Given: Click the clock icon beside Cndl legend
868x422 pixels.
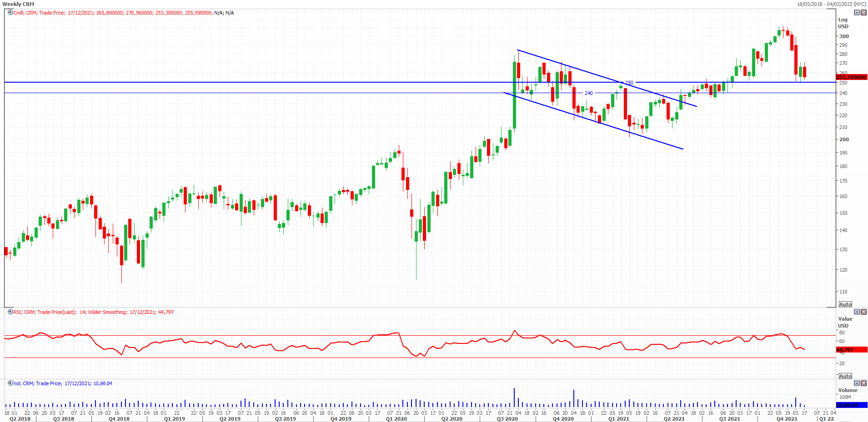Looking at the screenshot, I should [x=10, y=13].
